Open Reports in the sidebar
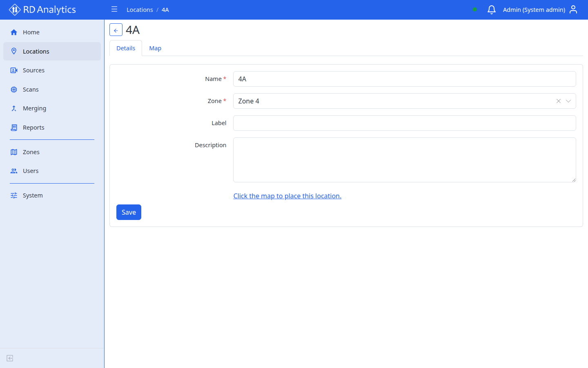 [52, 128]
